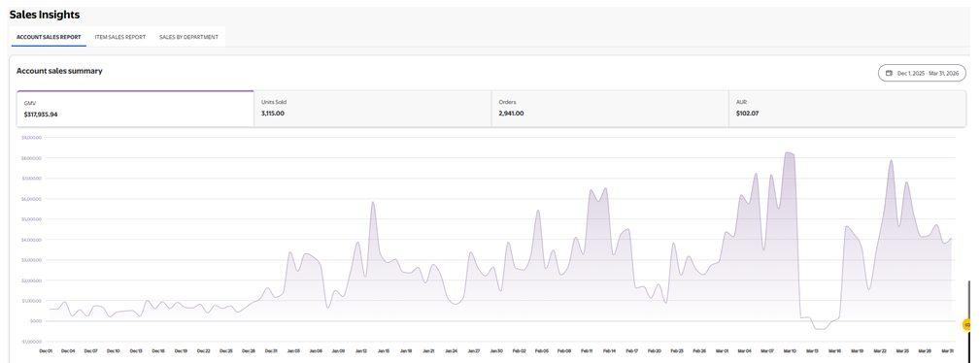Click the Account sales summary heading
This screenshot has width=980, height=363.
[59, 71]
